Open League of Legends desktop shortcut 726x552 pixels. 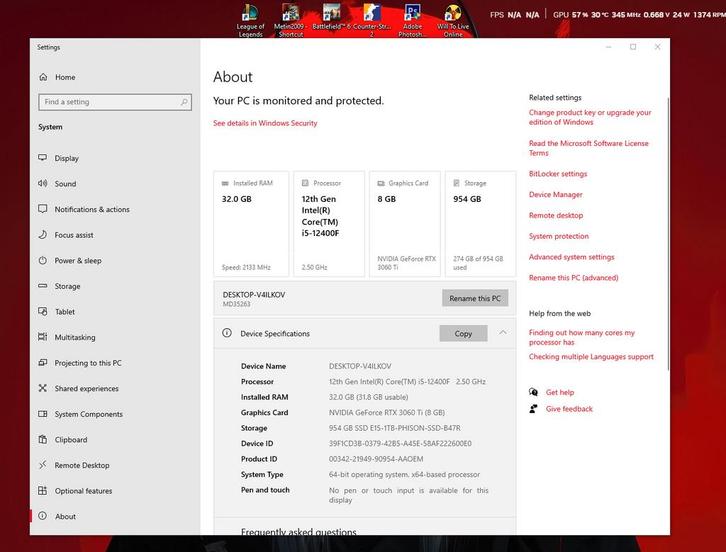(250, 19)
